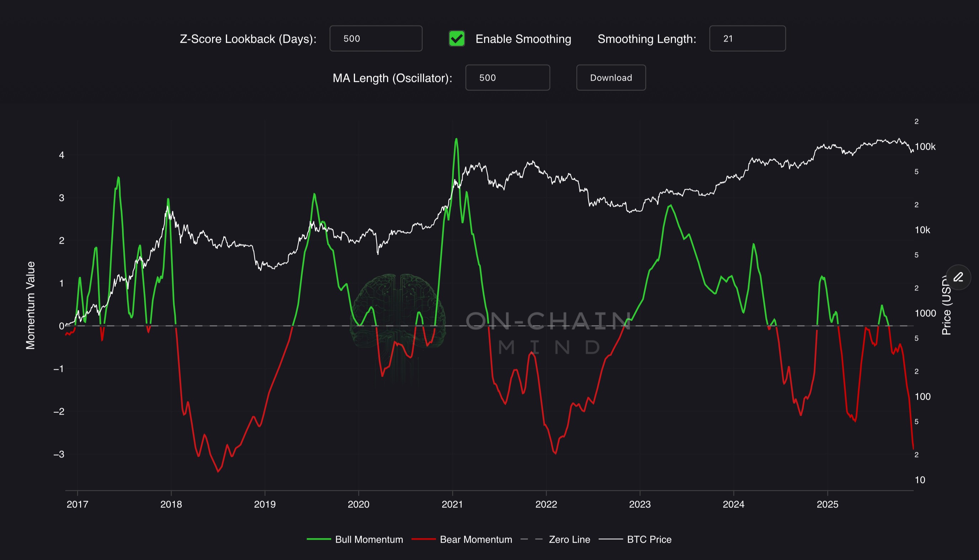The image size is (979, 560).
Task: Click the 2021 x-axis tick label
Action: coord(452,504)
